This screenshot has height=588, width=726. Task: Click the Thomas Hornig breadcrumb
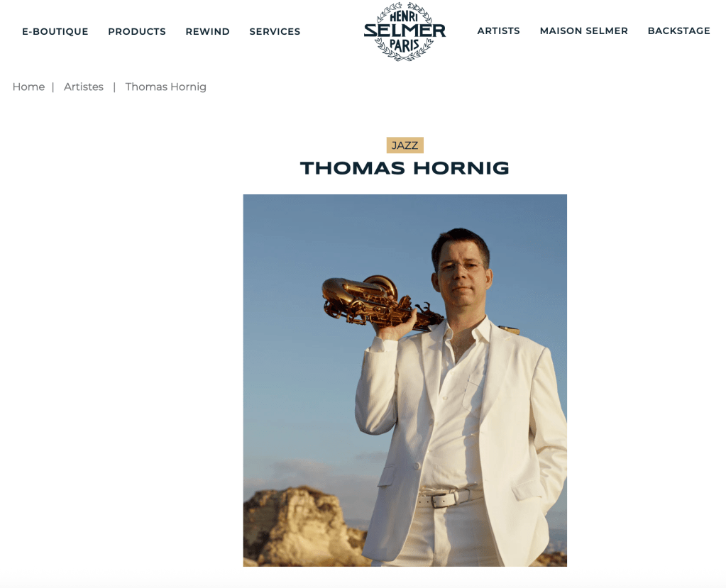tap(166, 87)
